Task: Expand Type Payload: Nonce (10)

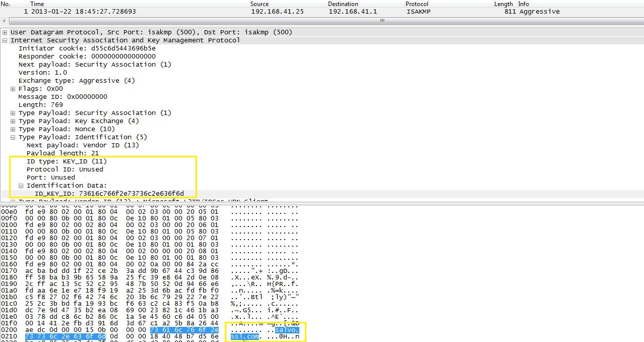Action: tap(13, 129)
